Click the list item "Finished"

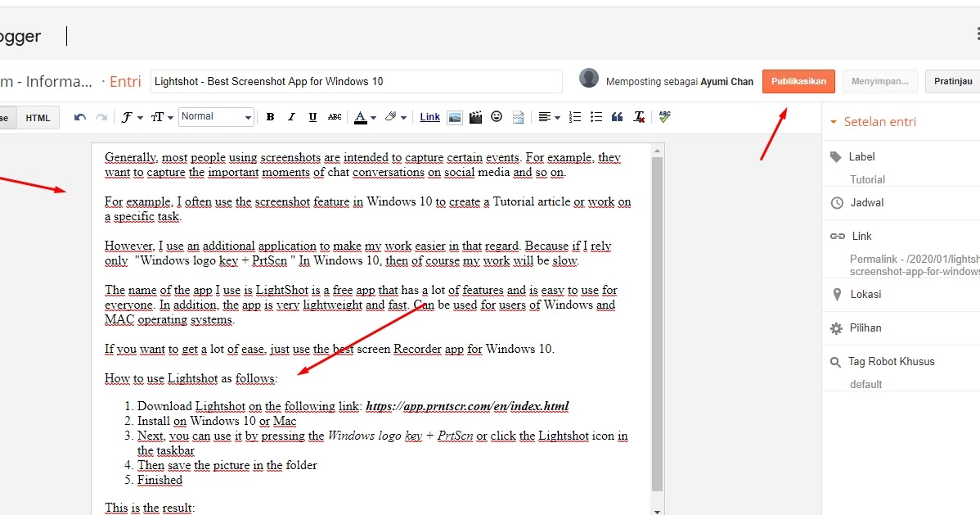click(x=160, y=480)
